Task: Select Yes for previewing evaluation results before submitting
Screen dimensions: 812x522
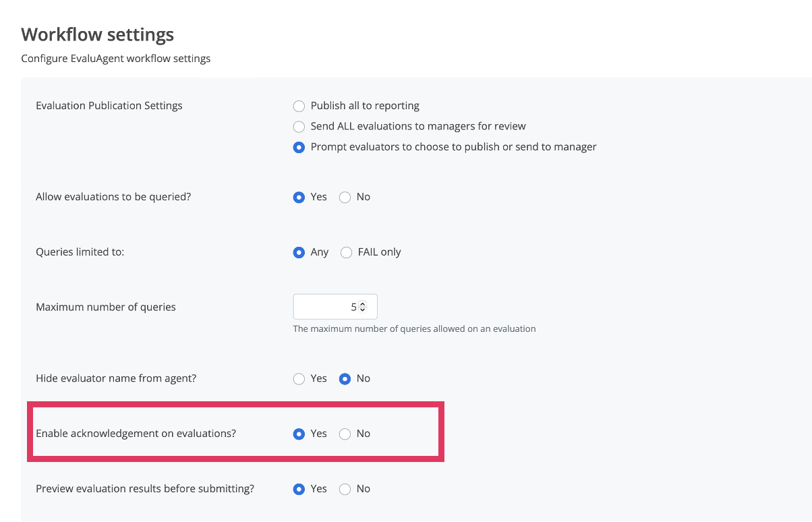Action: click(x=299, y=490)
